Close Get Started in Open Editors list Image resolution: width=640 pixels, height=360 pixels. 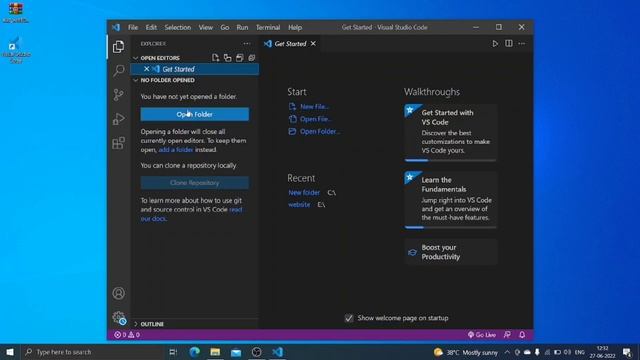(146, 69)
